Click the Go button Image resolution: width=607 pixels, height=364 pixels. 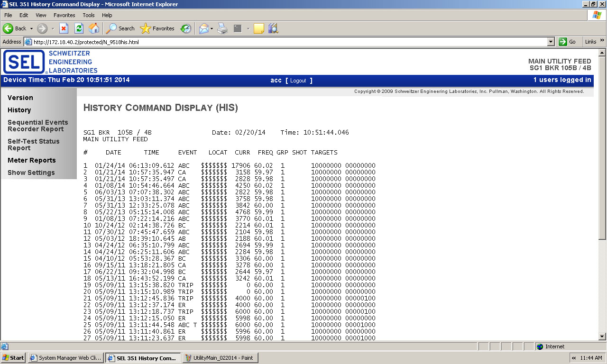click(568, 42)
